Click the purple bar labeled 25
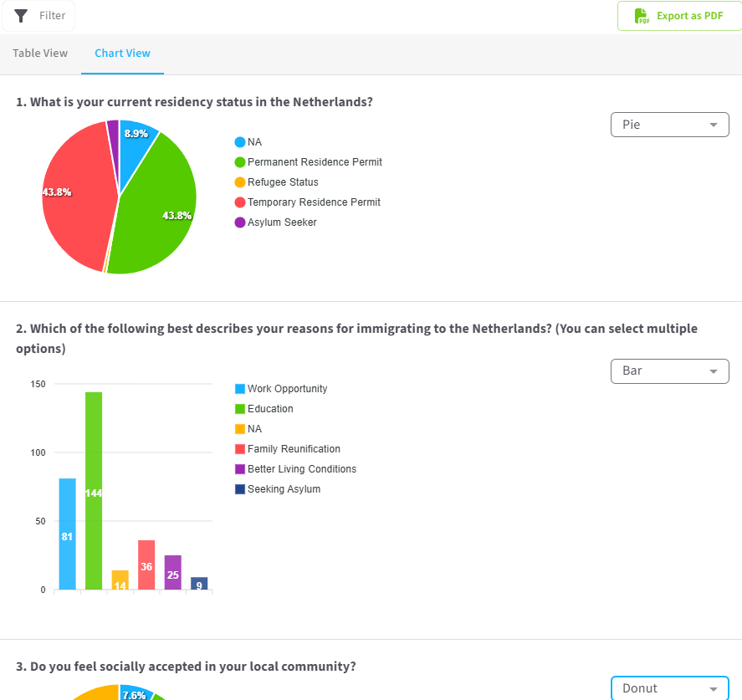742x700 pixels. point(172,572)
